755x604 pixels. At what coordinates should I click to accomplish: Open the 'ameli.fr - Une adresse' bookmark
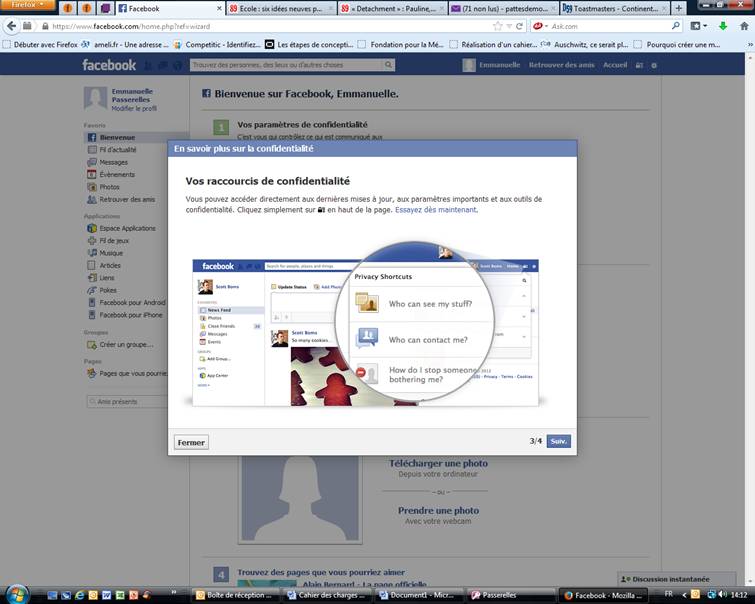point(125,45)
